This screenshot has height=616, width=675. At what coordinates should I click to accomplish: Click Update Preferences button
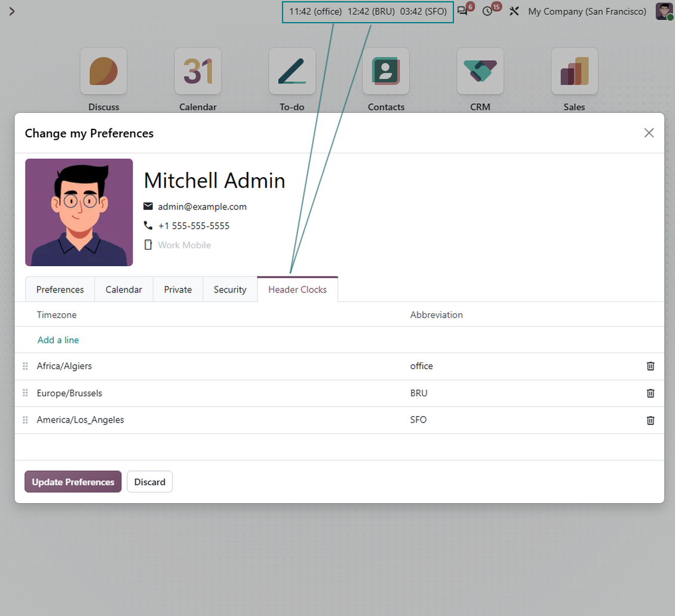click(x=73, y=482)
